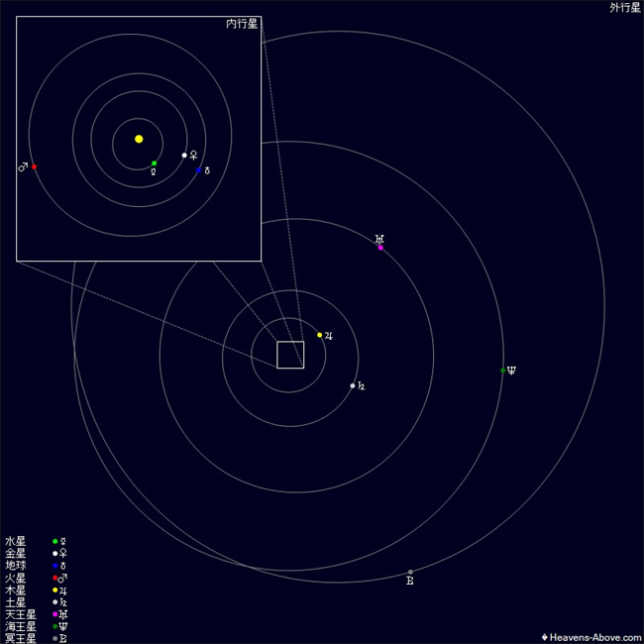This screenshot has height=644, width=644.
Task: Select the 冥王星 legend entry text
Action: tap(21, 639)
